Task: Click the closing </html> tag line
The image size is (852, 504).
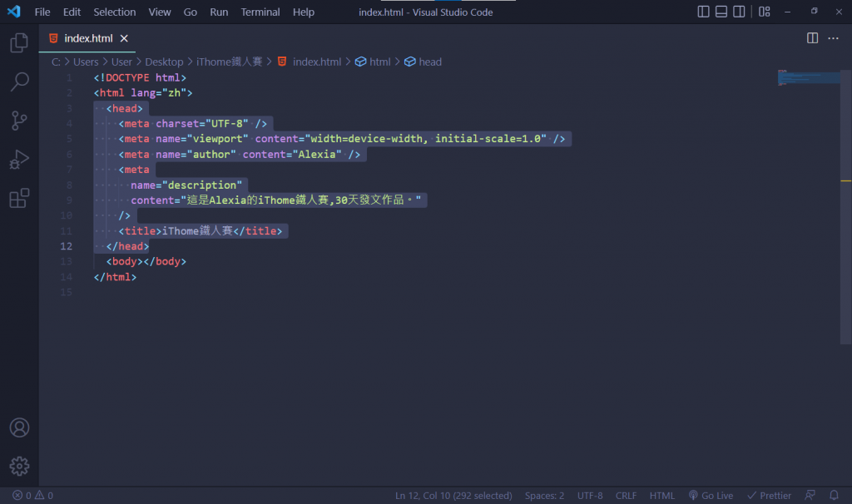Action: point(115,277)
